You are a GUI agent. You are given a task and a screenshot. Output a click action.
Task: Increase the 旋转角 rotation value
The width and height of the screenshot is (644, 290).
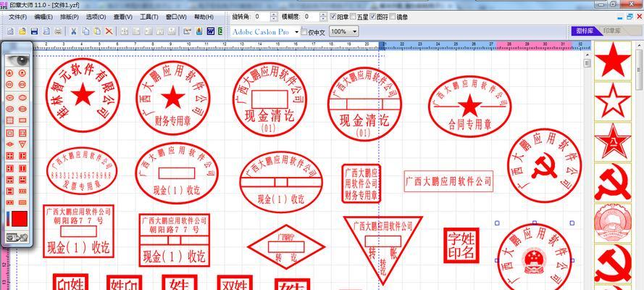[x=274, y=14]
